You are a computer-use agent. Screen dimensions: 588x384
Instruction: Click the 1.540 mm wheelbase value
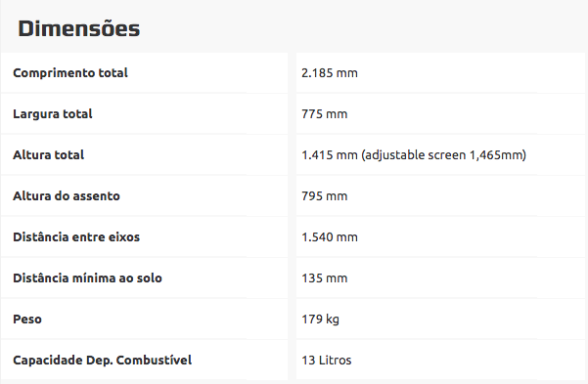330,237
